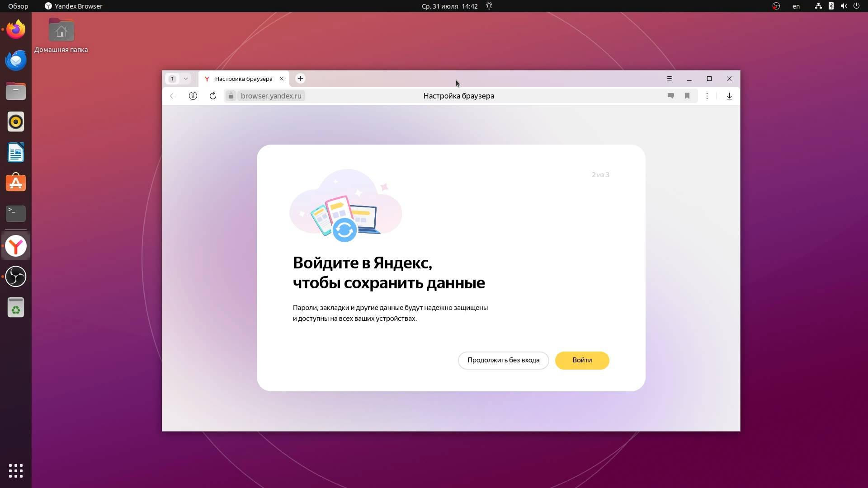Click the Настройка браузера title in address bar

point(458,96)
